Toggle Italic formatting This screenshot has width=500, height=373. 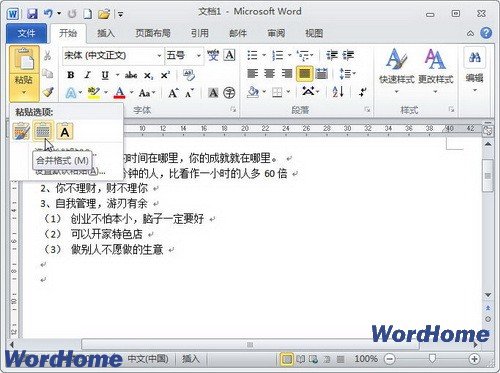pyautogui.click(x=87, y=75)
